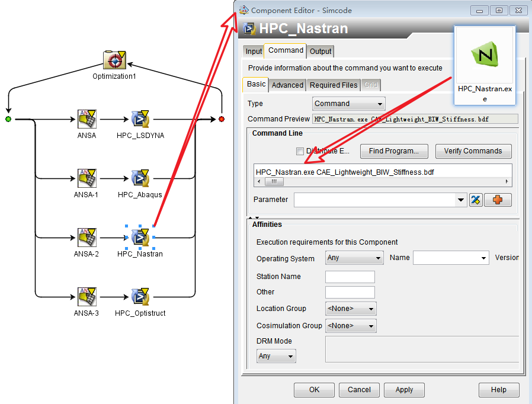Open the Type dropdown
532x404 pixels.
coord(349,104)
